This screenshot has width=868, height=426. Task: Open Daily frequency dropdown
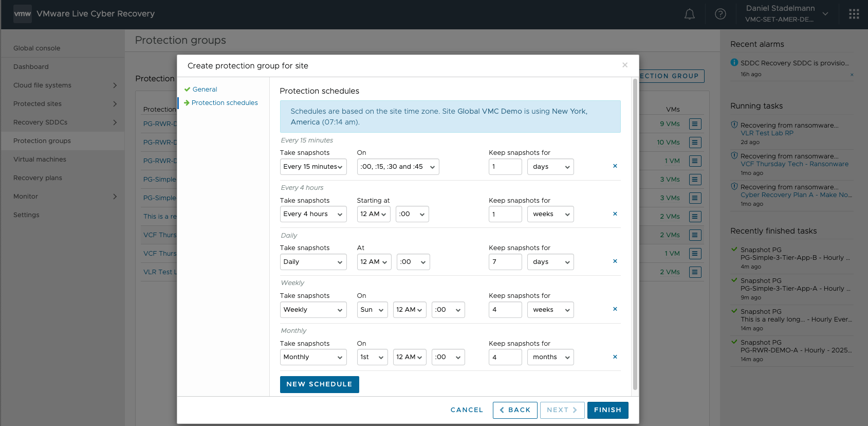click(x=313, y=262)
